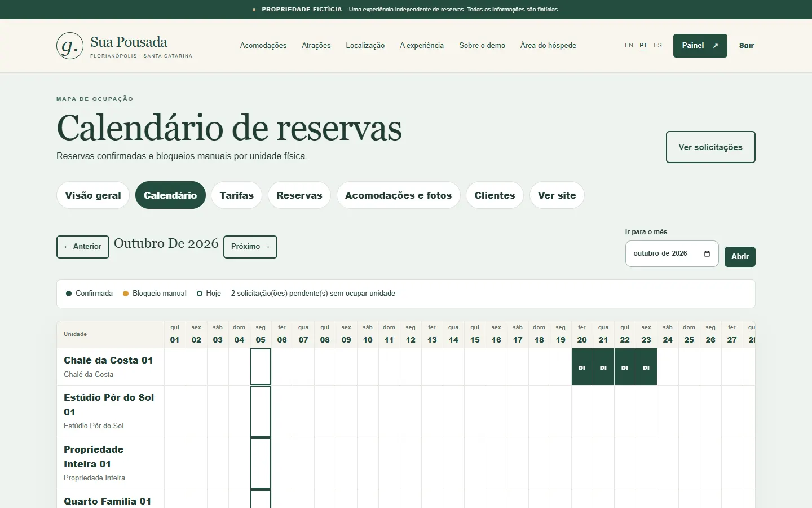Image resolution: width=812 pixels, height=508 pixels.
Task: Click today's cell for Chalé da Costa 01
Action: click(x=261, y=367)
